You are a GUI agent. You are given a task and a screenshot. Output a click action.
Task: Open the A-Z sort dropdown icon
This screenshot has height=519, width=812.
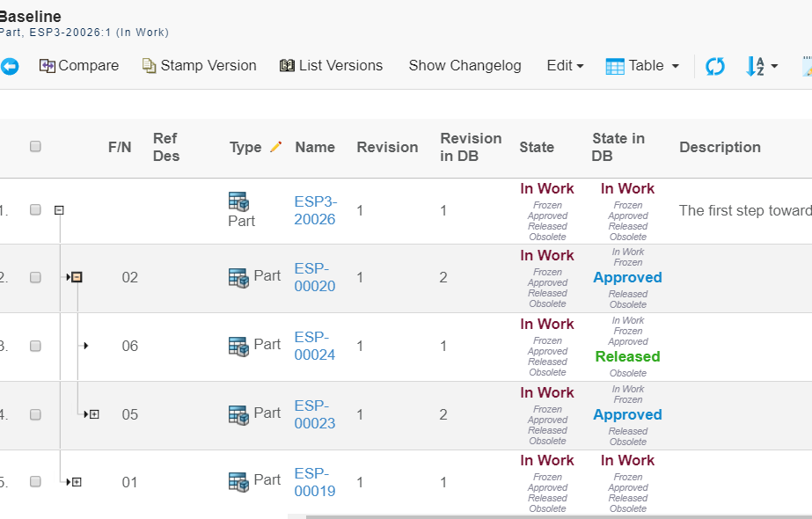pos(761,66)
